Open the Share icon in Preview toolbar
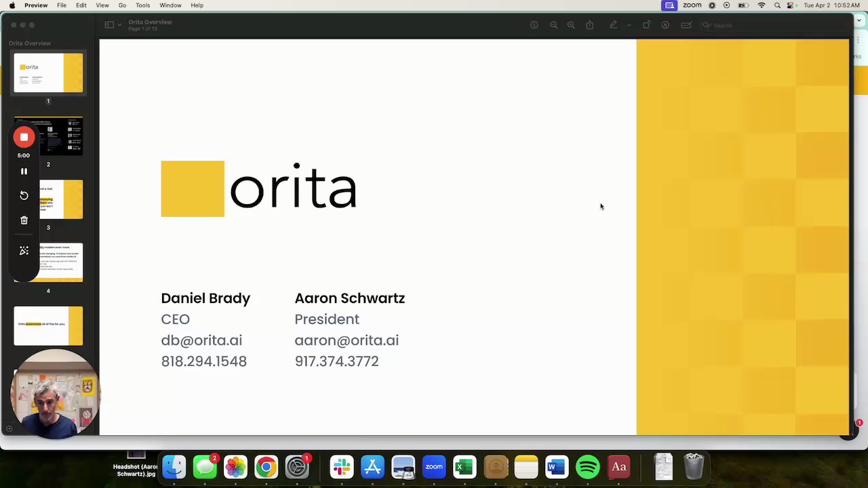Image resolution: width=868 pixels, height=488 pixels. click(590, 25)
